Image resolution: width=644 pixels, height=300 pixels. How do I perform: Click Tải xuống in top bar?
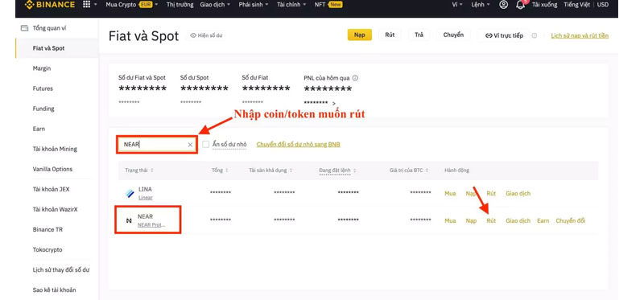click(x=545, y=5)
